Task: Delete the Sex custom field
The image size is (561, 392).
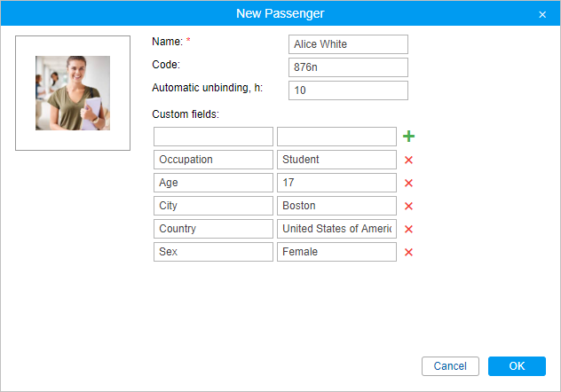Action: [x=409, y=252]
